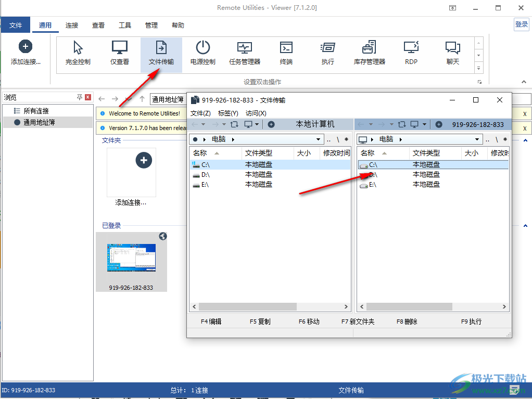Image resolution: width=532 pixels, height=399 pixels.
Task: Click the refresh icon in local computer pane
Action: (234, 124)
